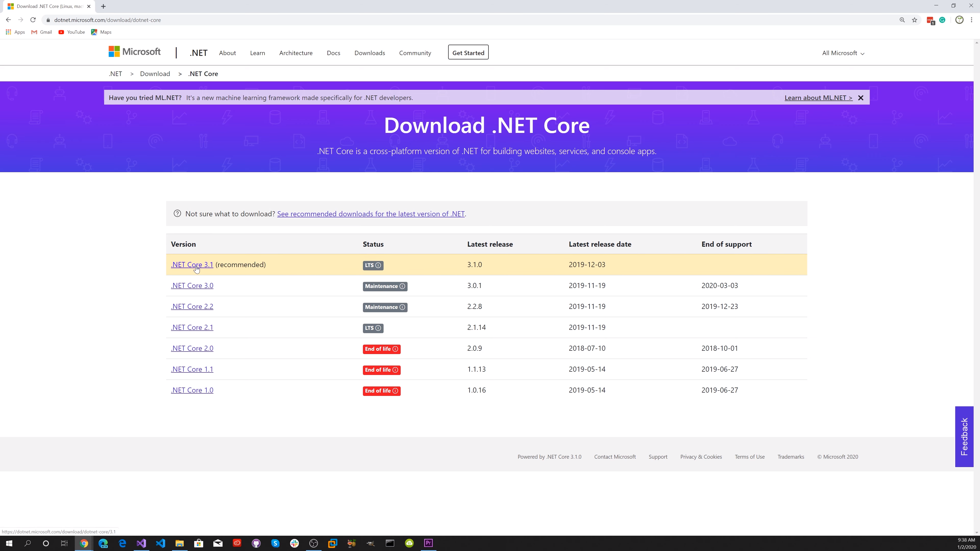980x551 pixels.
Task: Open Adobe Creative Cloud from the taskbar
Action: pos(237,543)
